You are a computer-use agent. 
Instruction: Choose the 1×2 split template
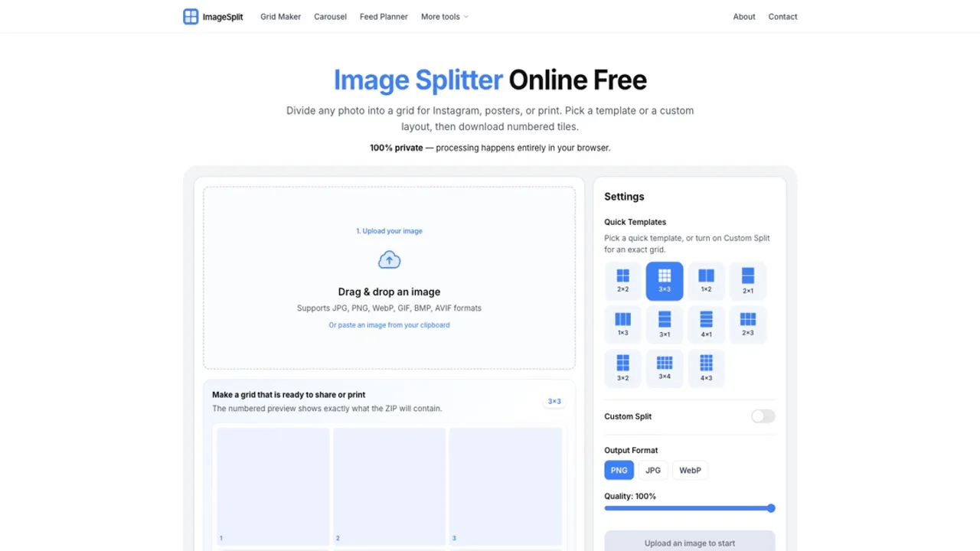coord(706,281)
